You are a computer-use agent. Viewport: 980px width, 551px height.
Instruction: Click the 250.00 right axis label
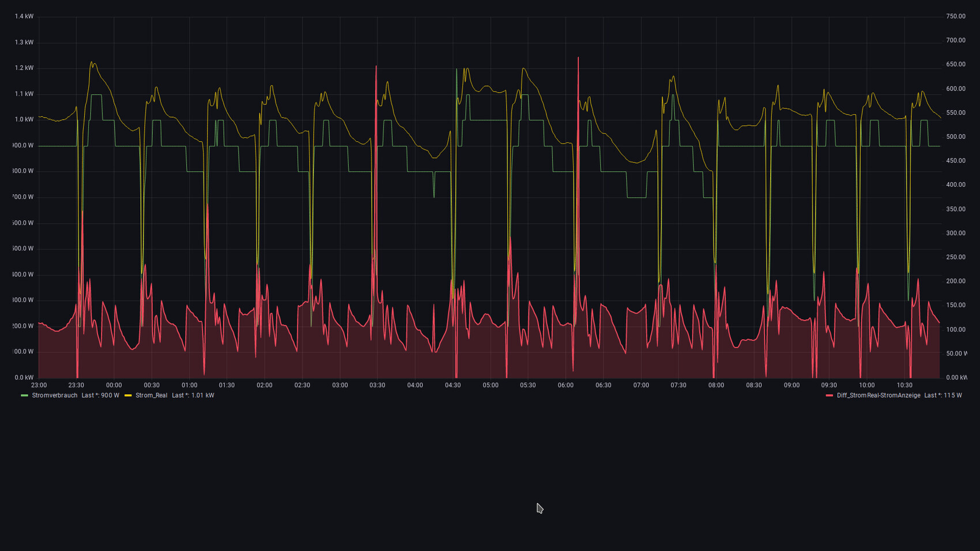[x=955, y=258]
